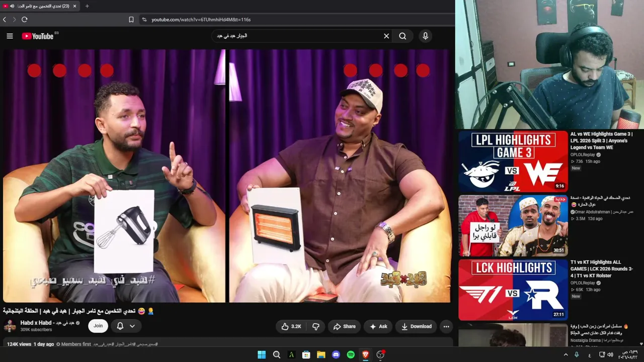This screenshot has height=362, width=644.
Task: Open the LCK Highlights T1 vs KT thumbnail
Action: pos(513,290)
